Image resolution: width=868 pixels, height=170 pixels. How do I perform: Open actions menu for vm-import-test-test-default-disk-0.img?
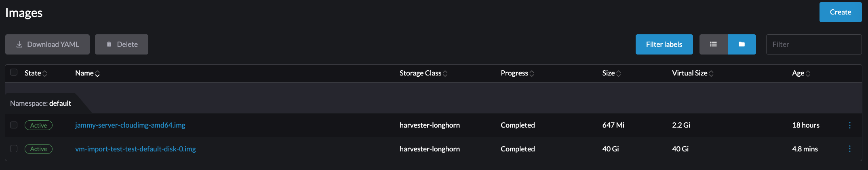coord(849,149)
